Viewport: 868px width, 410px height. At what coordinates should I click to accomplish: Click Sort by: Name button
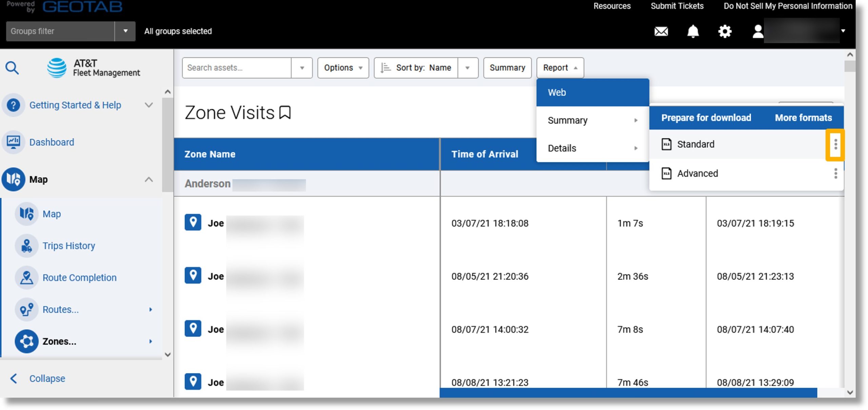(x=416, y=68)
